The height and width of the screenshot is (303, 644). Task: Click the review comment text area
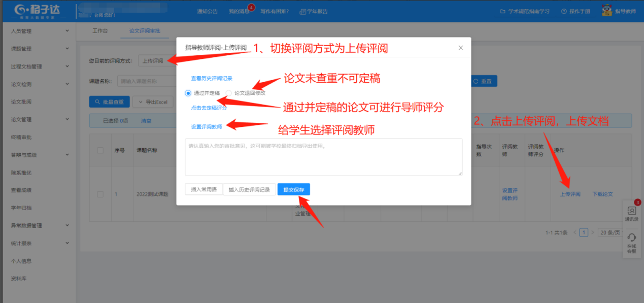click(x=323, y=157)
